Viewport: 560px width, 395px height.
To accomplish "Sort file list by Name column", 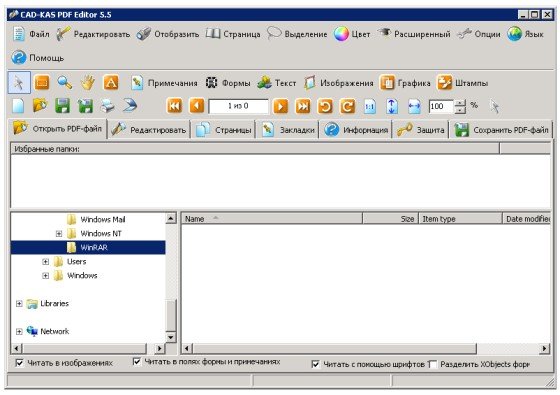I will (x=272, y=219).
